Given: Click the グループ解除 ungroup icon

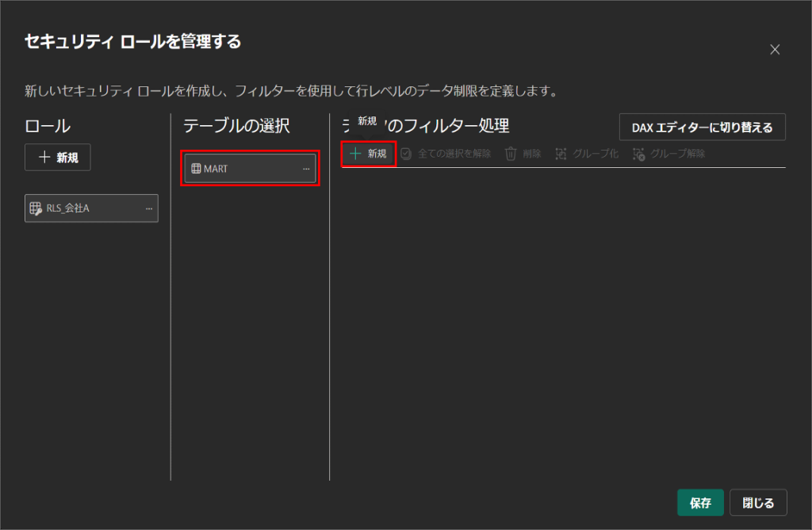Looking at the screenshot, I should click(x=639, y=154).
